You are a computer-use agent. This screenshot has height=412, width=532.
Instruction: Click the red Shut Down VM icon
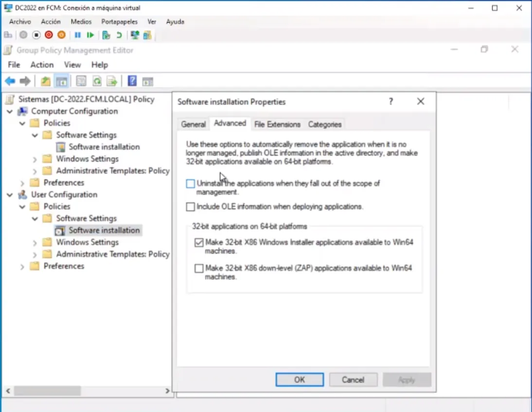[49, 35]
